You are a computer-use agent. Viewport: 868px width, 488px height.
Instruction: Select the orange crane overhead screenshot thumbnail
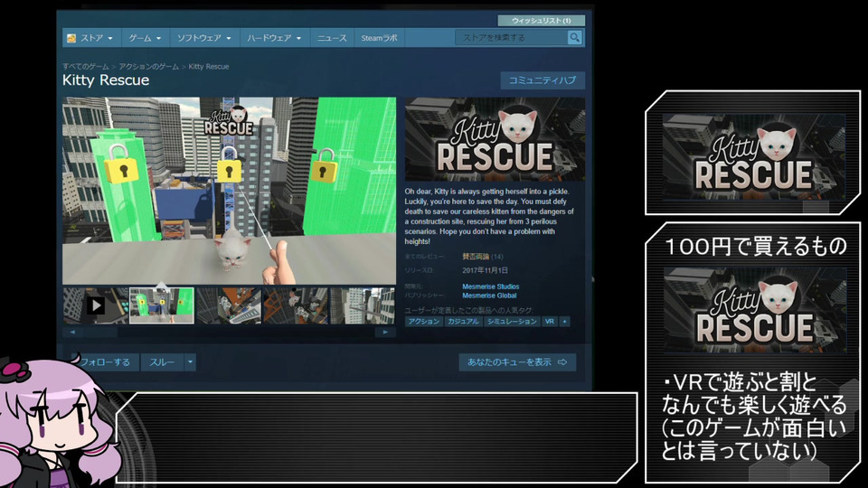tap(229, 305)
